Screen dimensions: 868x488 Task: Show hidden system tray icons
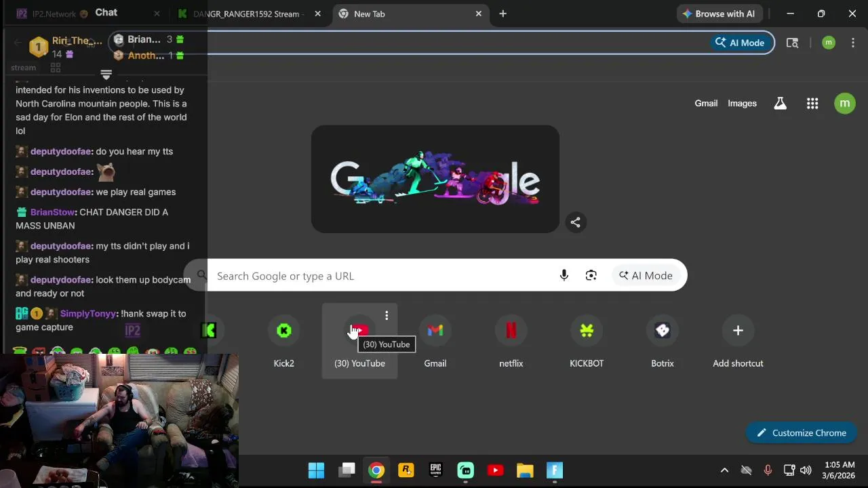tap(724, 470)
